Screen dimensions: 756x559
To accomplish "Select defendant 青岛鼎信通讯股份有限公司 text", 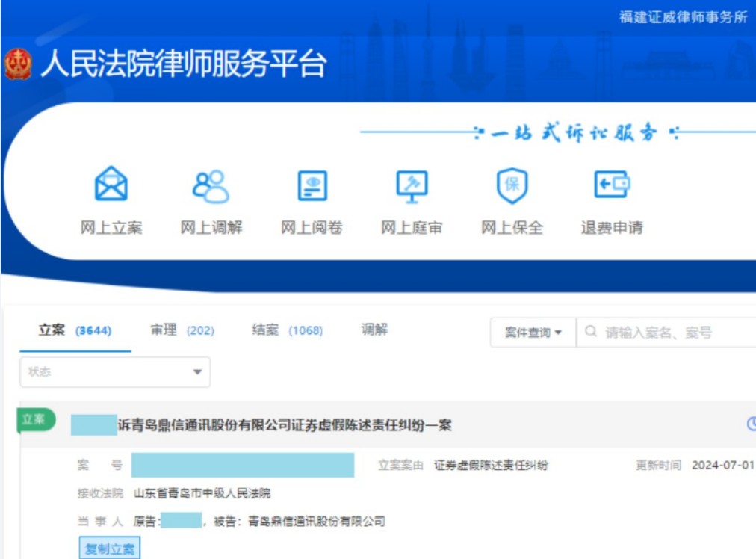I will click(x=316, y=521).
